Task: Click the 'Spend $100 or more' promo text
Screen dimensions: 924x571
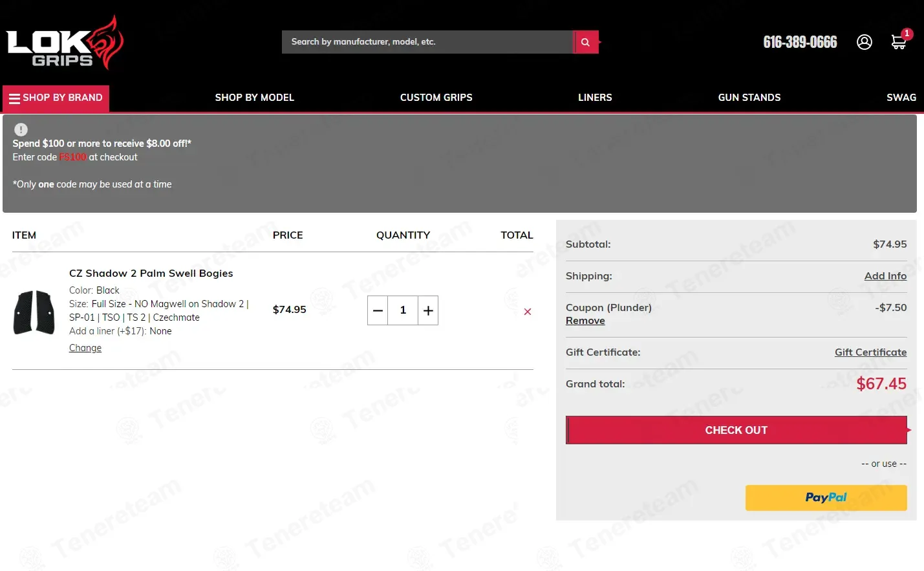Action: (x=102, y=144)
